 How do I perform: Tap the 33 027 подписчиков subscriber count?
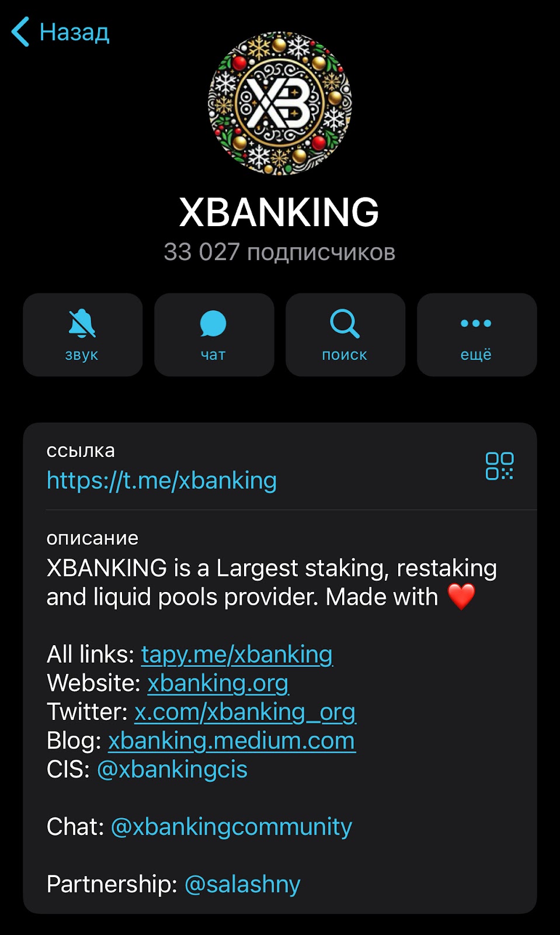[280, 252]
